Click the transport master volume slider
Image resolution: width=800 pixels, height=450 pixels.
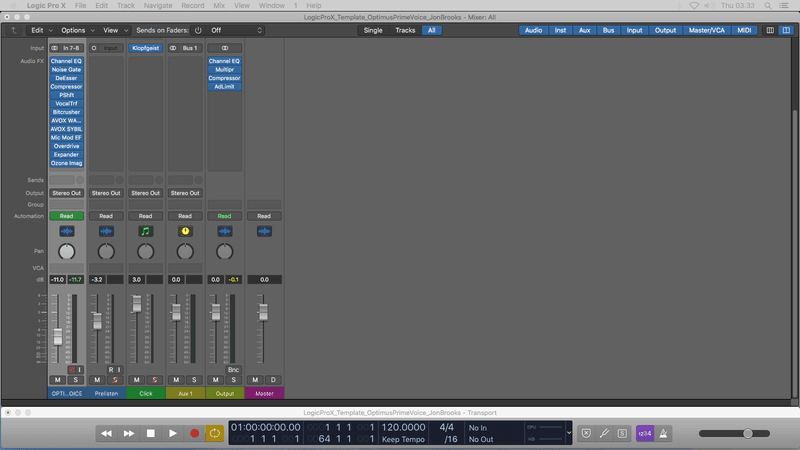(x=747, y=433)
